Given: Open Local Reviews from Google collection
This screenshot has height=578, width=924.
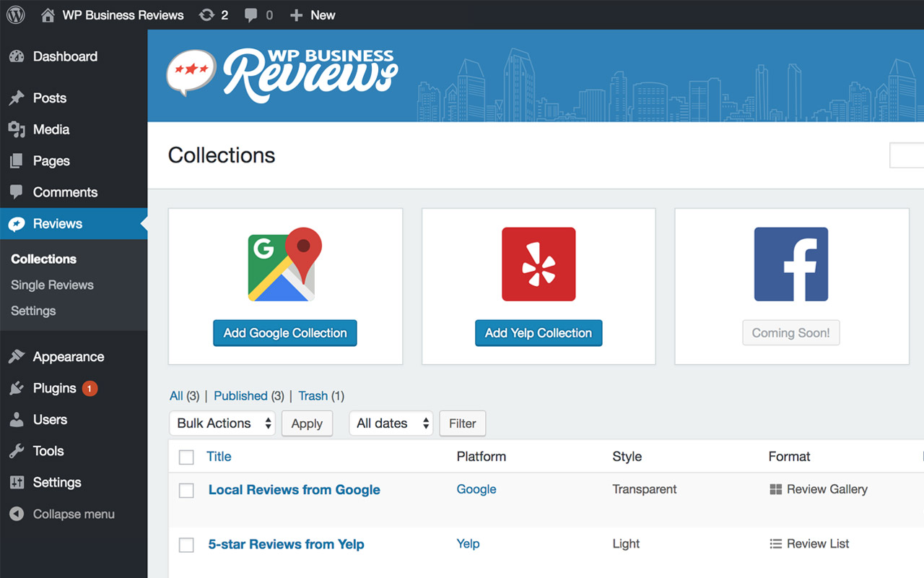Looking at the screenshot, I should [295, 490].
